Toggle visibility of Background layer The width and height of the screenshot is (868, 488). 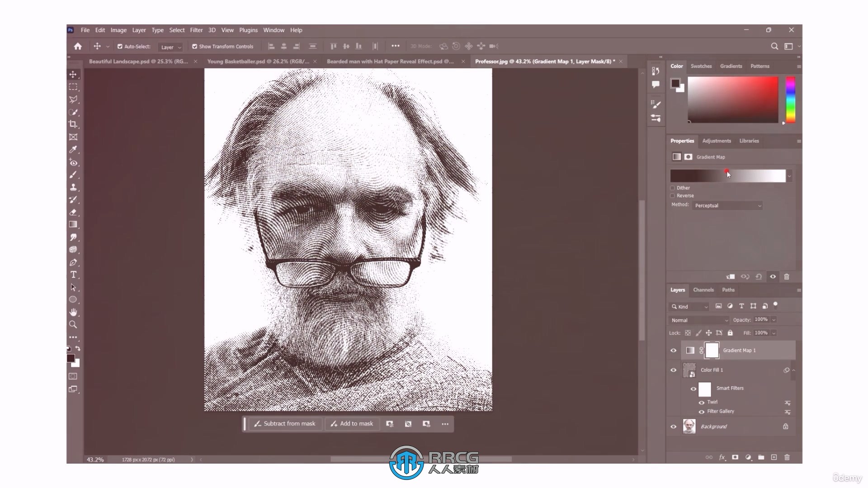coord(673,426)
